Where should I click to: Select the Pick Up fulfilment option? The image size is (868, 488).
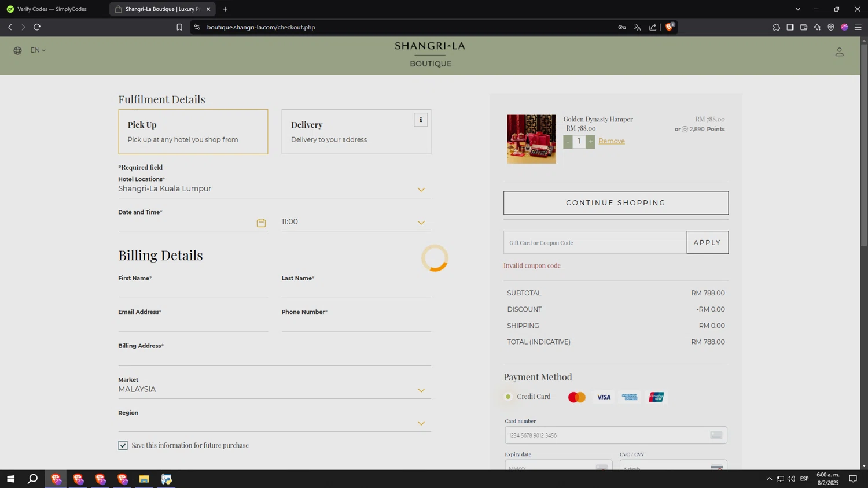pyautogui.click(x=193, y=132)
